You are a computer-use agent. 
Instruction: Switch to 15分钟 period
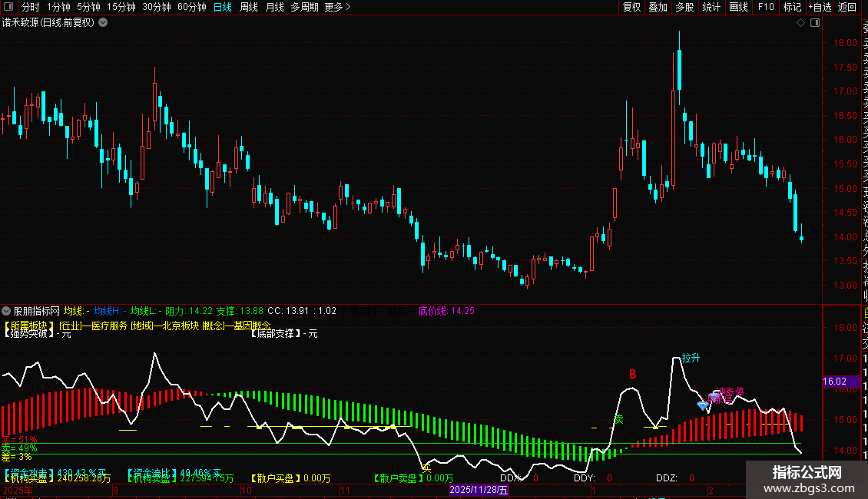coord(121,7)
